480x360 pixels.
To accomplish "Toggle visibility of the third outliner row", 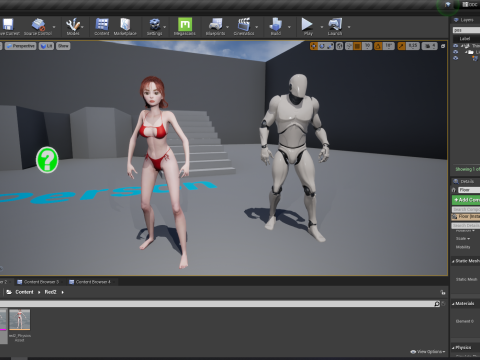I will (456, 58).
